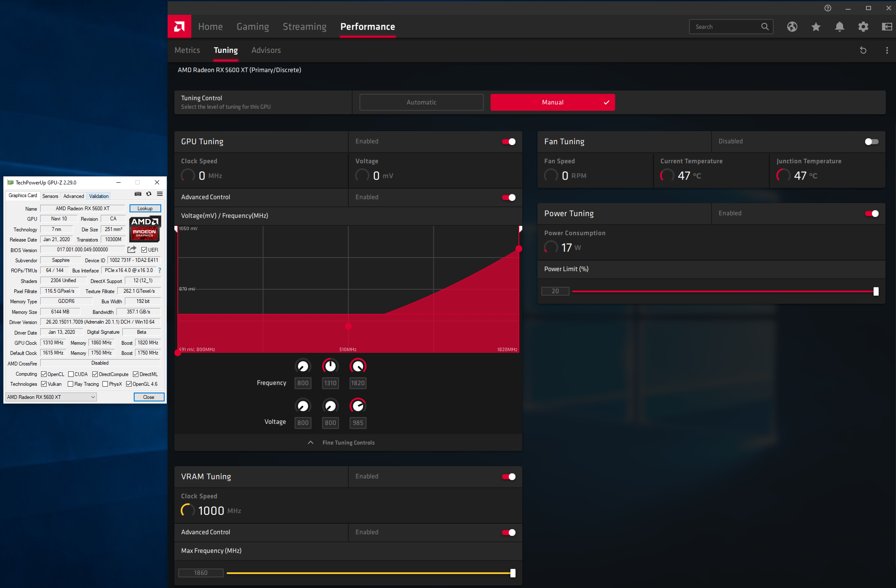Select Automatic tuning control
Viewport: 896px width, 588px height.
421,102
